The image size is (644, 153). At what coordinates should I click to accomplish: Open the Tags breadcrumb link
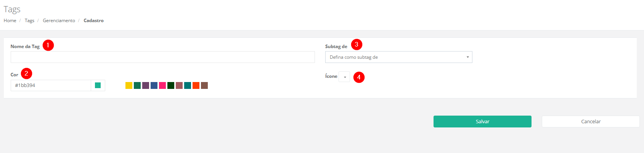29,21
